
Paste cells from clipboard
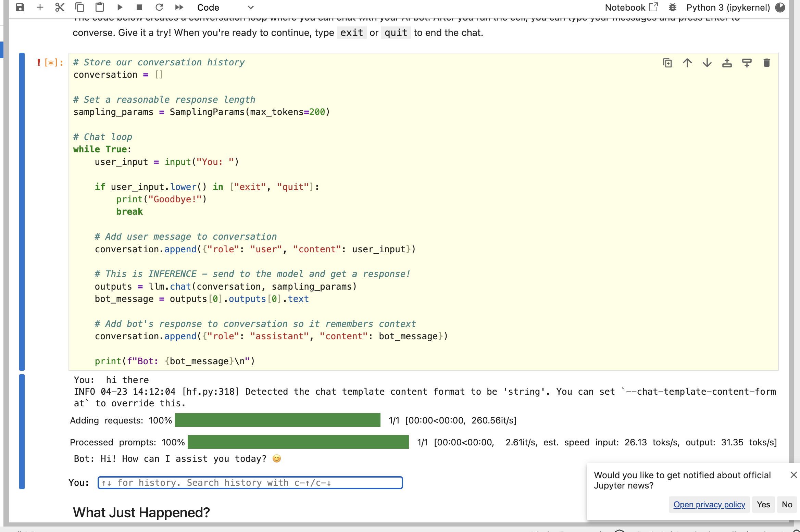(99, 7)
